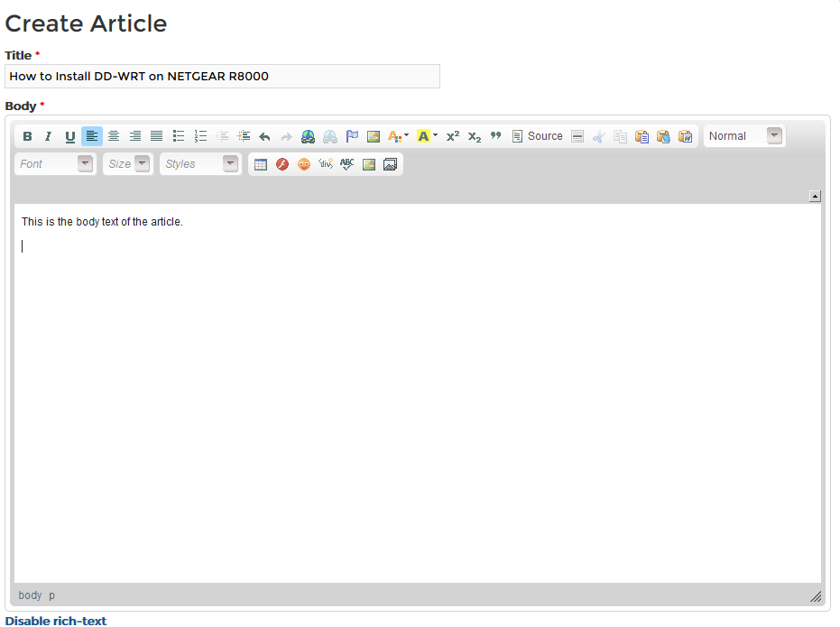Toggle right text alignment
The width and height of the screenshot is (840, 627).
coord(135,136)
